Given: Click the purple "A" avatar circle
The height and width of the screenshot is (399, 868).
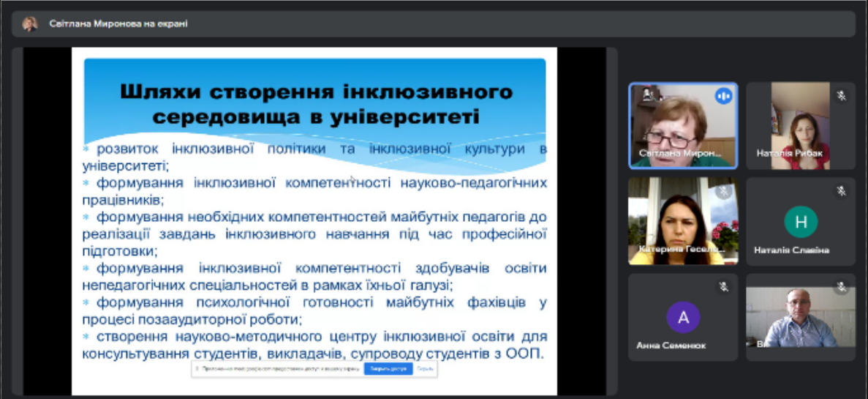Looking at the screenshot, I should 683,317.
